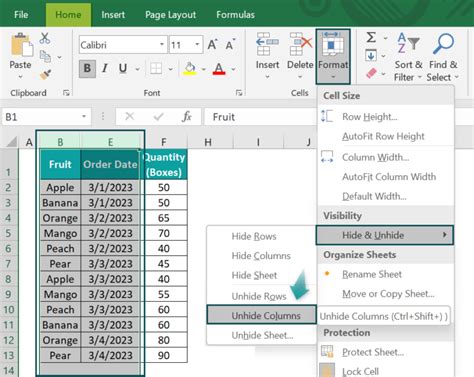Select Move or Copy Sheet
474x377 pixels.
click(386, 294)
